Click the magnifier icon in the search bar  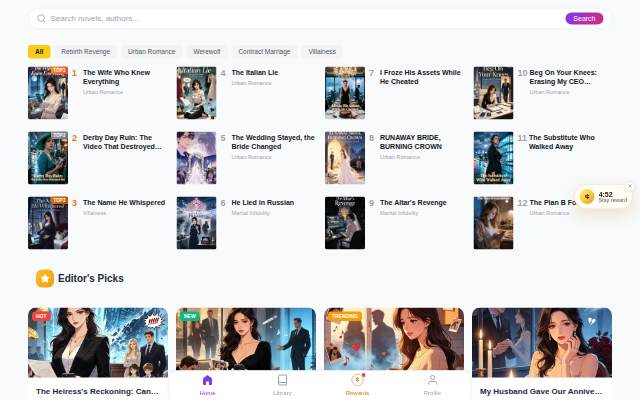click(41, 18)
